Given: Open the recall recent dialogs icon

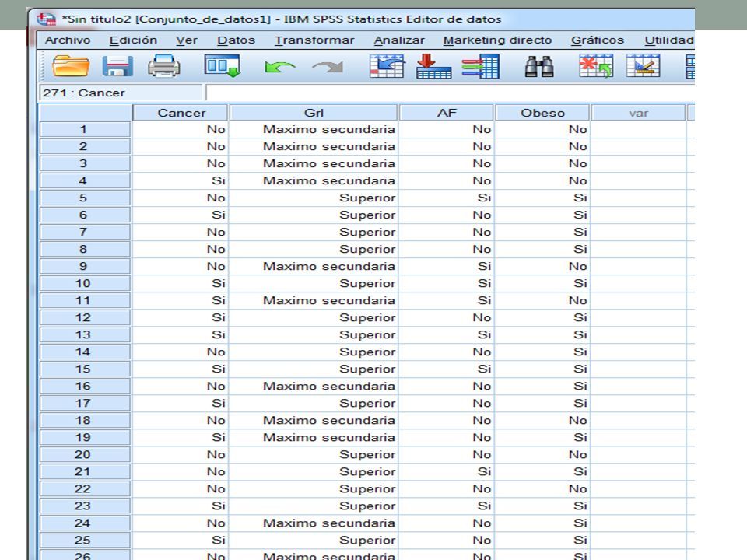Looking at the screenshot, I should coord(222,65).
